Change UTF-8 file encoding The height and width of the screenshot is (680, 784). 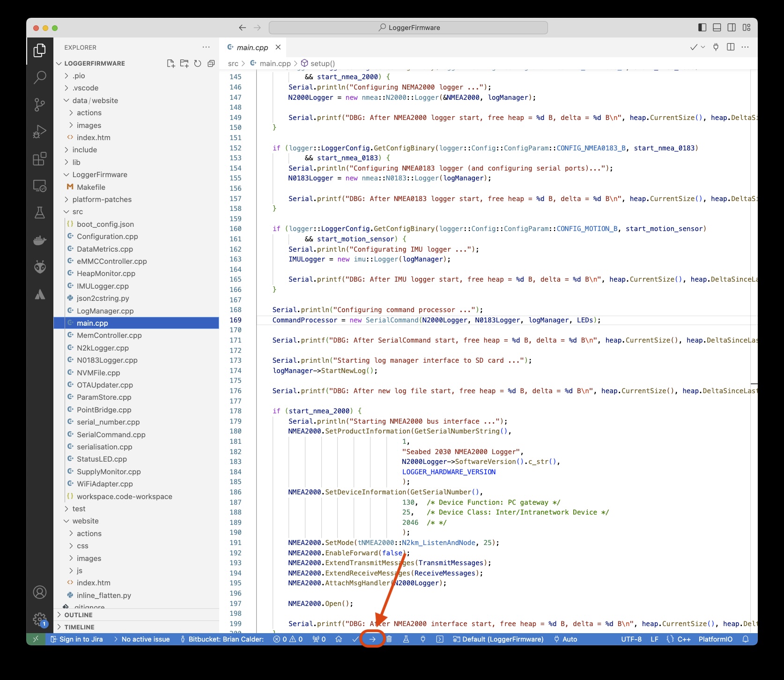pyautogui.click(x=631, y=639)
